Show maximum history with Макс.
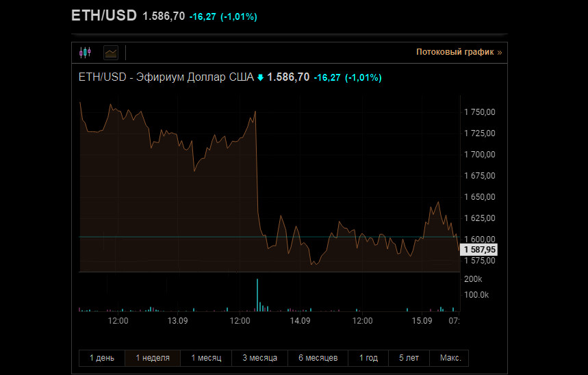The image size is (588, 375). point(450,358)
